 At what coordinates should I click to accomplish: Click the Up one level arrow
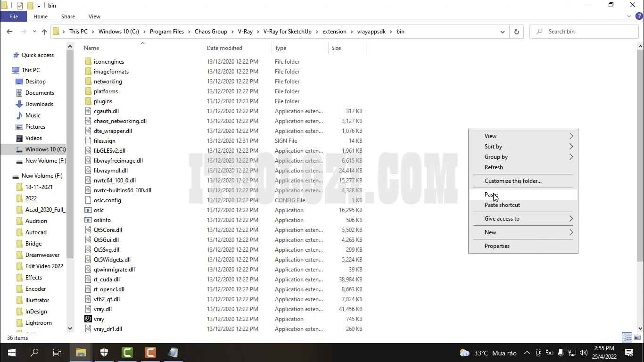point(44,32)
